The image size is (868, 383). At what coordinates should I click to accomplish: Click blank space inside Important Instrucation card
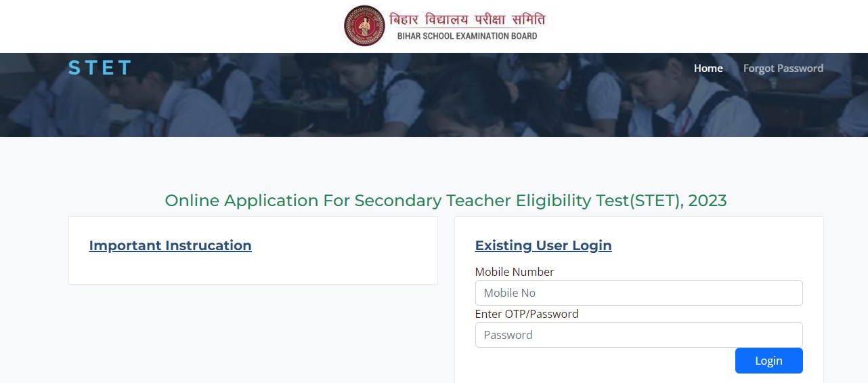coord(339,268)
